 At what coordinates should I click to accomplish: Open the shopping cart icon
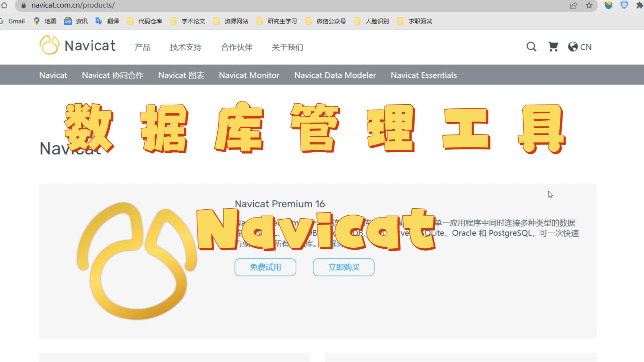(x=553, y=47)
